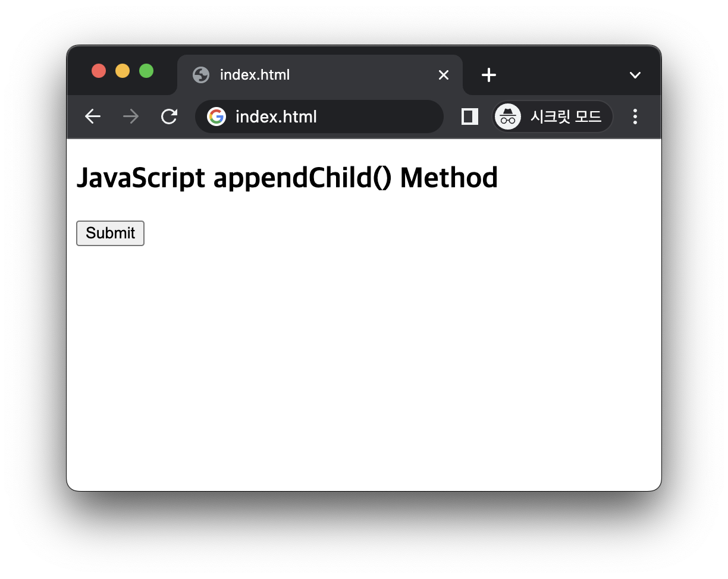This screenshot has width=728, height=579.
Task: Select the index.html tab
Action: pyautogui.click(x=320, y=75)
